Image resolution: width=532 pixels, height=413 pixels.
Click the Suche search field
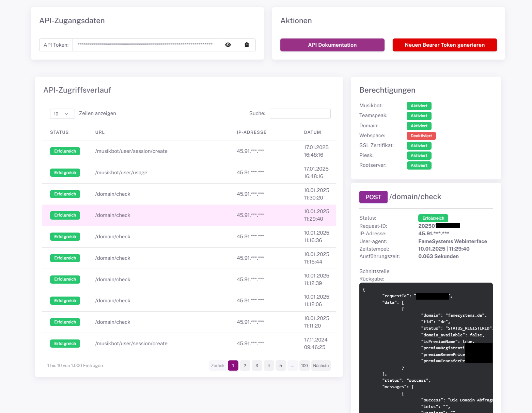tap(300, 113)
